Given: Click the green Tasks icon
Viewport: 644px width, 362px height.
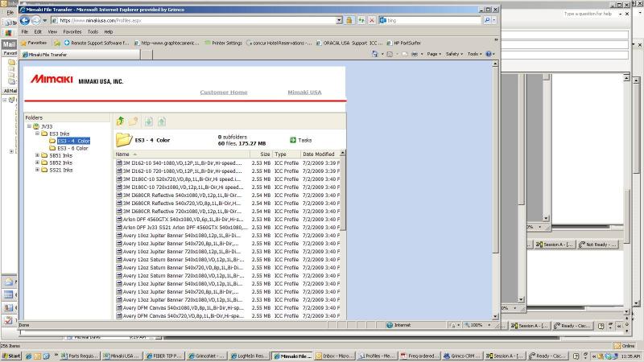Looking at the screenshot, I should (293, 140).
